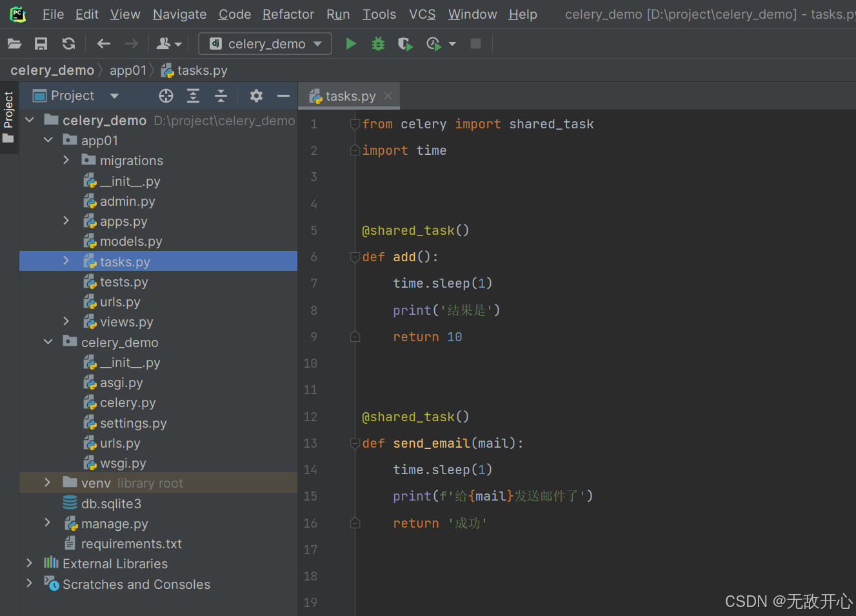This screenshot has width=856, height=616.
Task: Expand the views.py structure node
Action: point(66,321)
